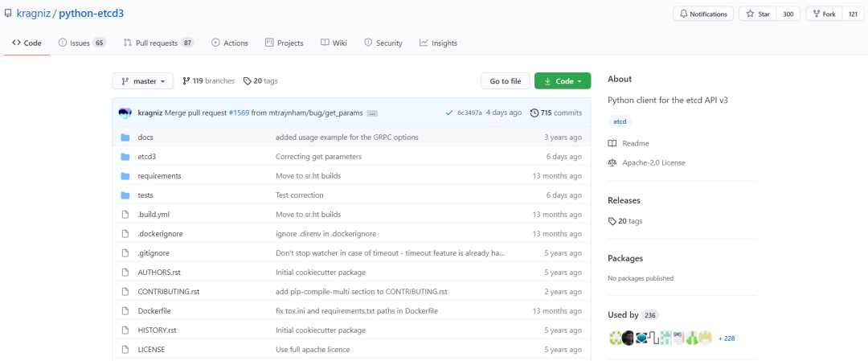Click the Readme book icon
868x361 pixels.
[x=612, y=143]
